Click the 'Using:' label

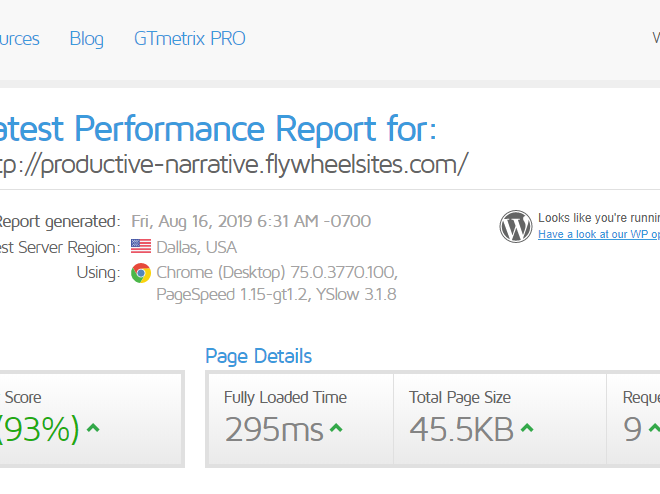pyautogui.click(x=98, y=273)
